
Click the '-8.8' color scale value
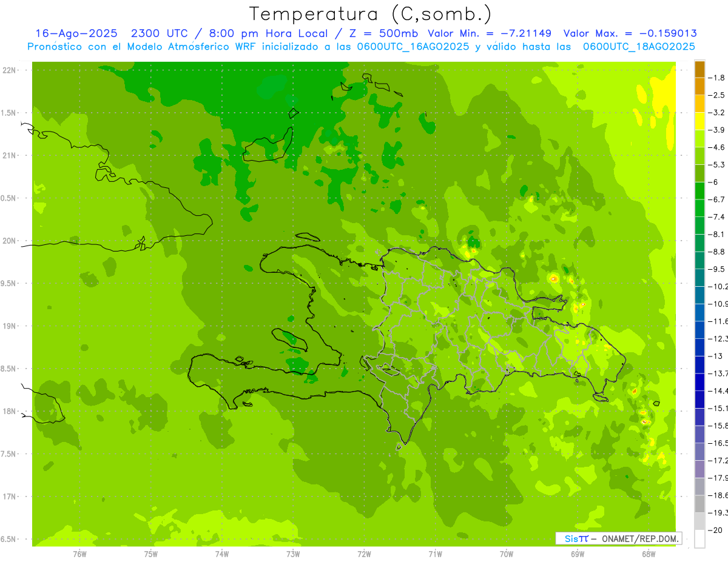[x=718, y=252]
